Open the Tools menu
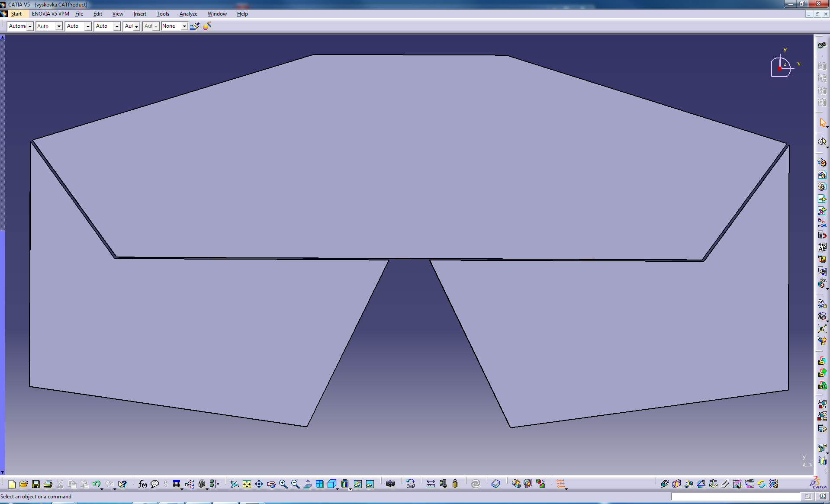The width and height of the screenshot is (830, 504). [x=163, y=14]
